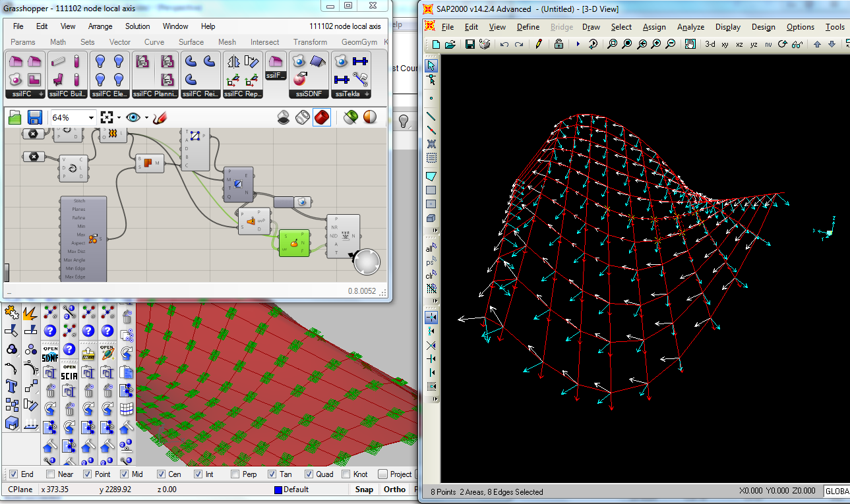Click the blue Default layer color swatch

tap(278, 490)
